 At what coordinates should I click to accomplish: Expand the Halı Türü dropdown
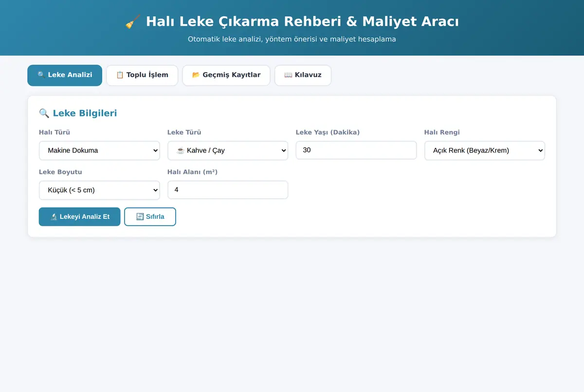coord(99,150)
